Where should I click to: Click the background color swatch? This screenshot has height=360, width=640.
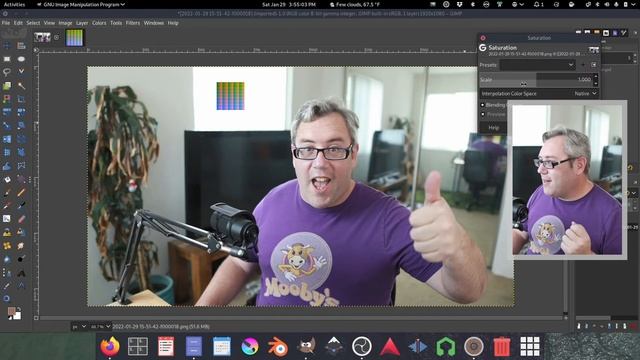click(x=18, y=316)
